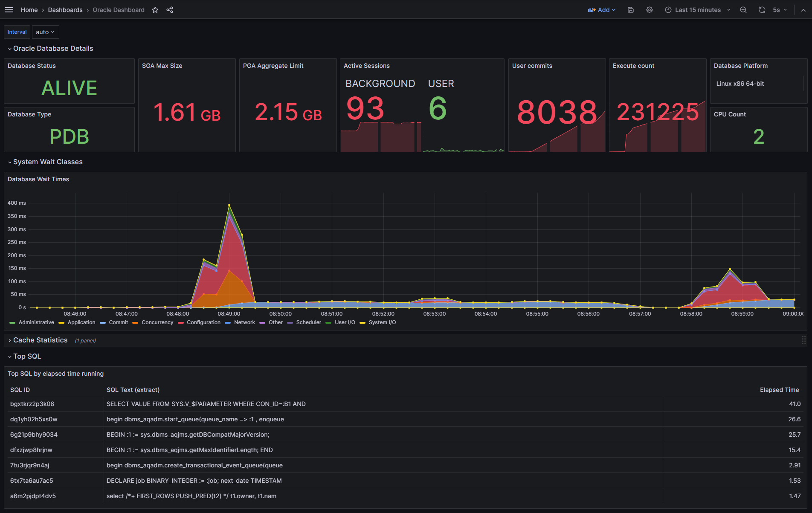Click the panel drag handle beside Cache Statistics
Image resolution: width=812 pixels, height=513 pixels.
point(804,340)
